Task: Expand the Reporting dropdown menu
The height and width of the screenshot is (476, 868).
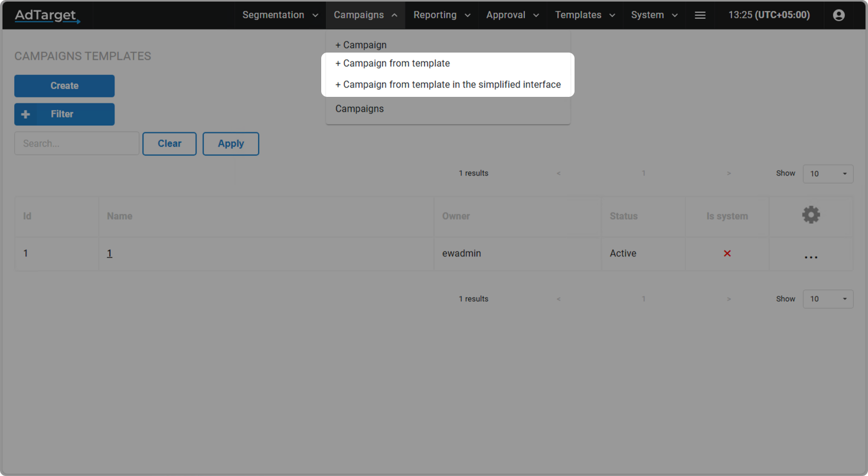Action: [x=442, y=15]
